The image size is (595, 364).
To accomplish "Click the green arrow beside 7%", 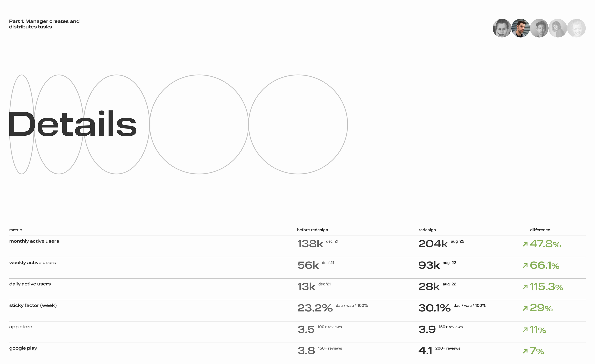I will pyautogui.click(x=525, y=351).
